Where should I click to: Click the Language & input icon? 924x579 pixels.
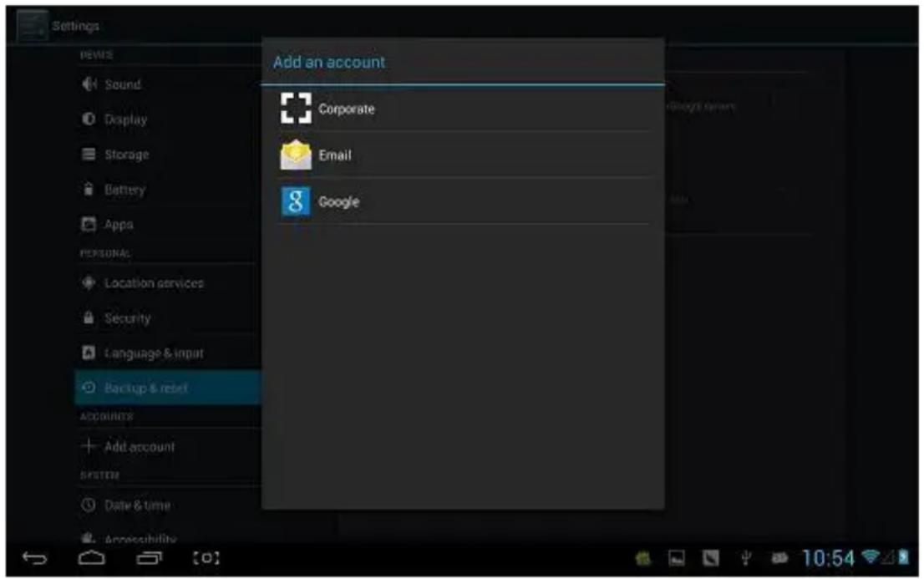click(89, 353)
